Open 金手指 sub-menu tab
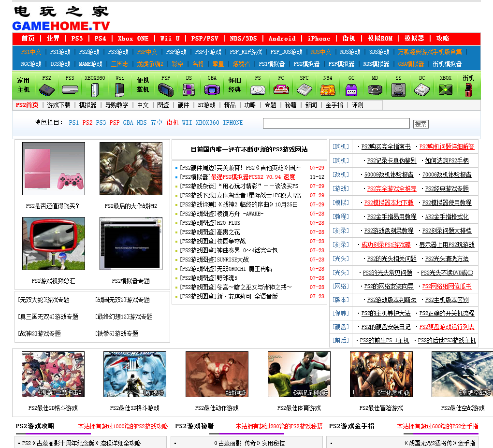This screenshot has height=448, width=493. tap(334, 105)
